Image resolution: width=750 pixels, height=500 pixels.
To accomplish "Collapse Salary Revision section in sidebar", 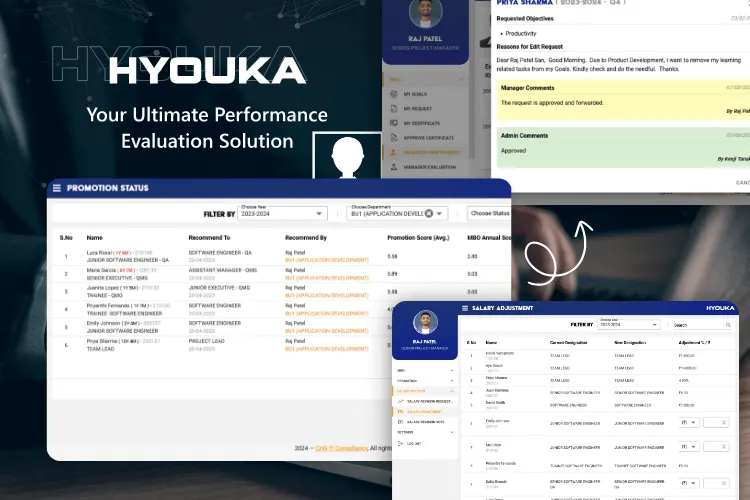I will coord(452,391).
